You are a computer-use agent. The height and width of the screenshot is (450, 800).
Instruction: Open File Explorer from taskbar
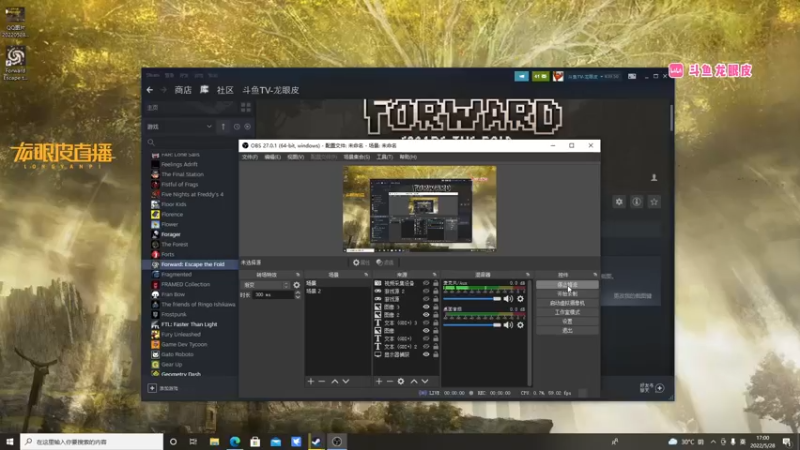click(214, 441)
